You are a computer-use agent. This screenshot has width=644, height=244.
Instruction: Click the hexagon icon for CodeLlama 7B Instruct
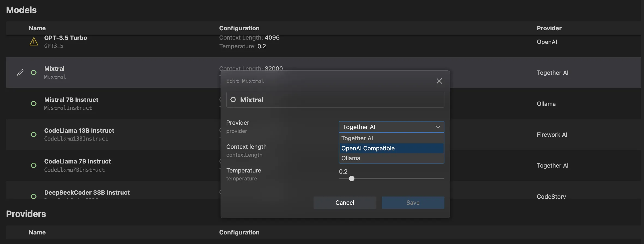[34, 165]
